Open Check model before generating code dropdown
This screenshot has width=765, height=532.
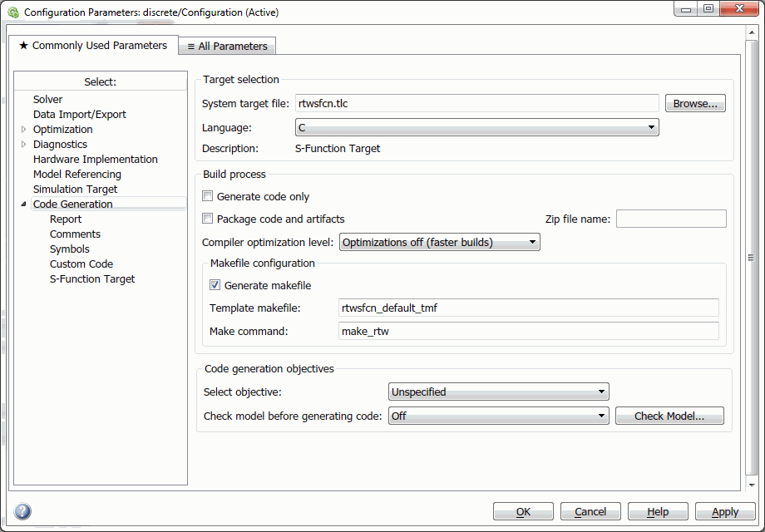(x=499, y=416)
